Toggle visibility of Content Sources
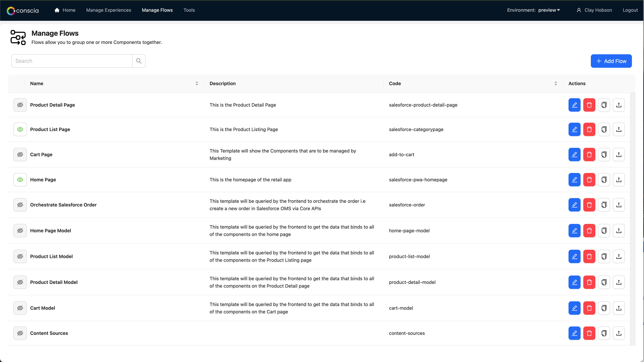Image resolution: width=644 pixels, height=362 pixels. point(20,333)
